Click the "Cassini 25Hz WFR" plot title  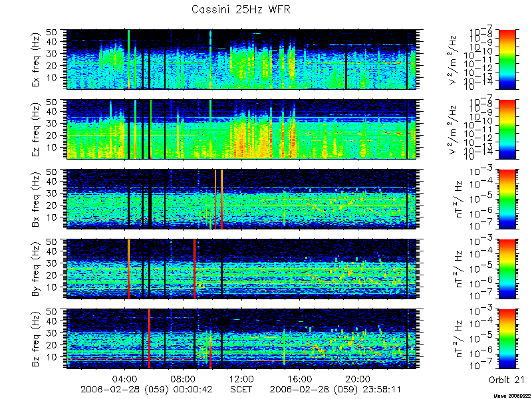point(241,9)
